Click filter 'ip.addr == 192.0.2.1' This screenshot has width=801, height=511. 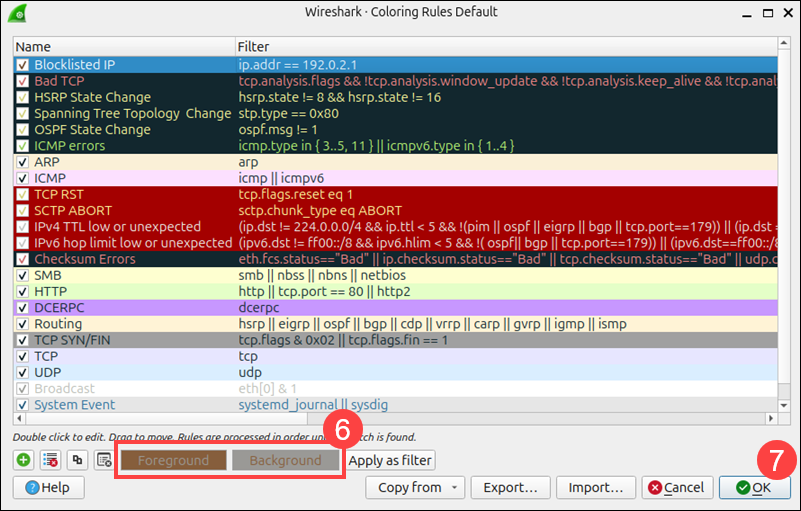click(298, 65)
